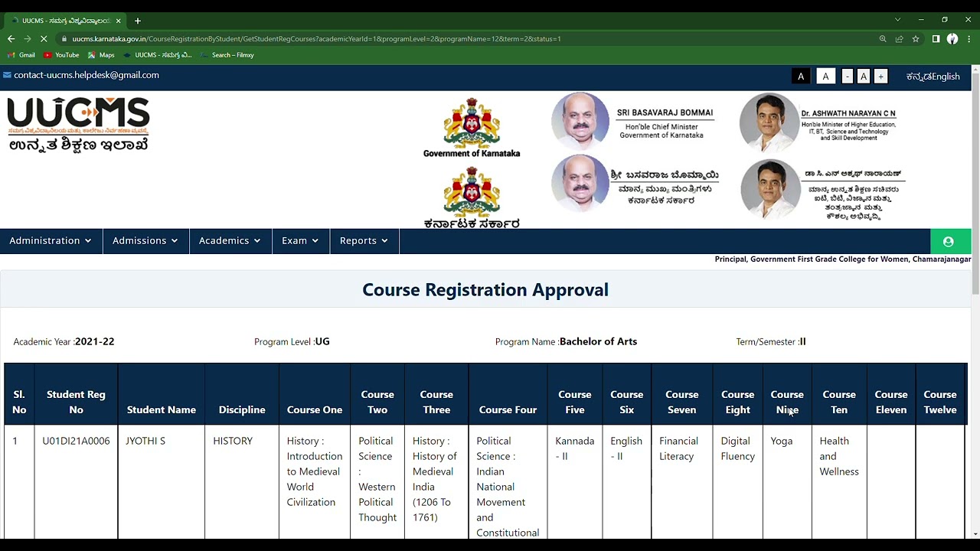The width and height of the screenshot is (980, 551).
Task: Click the HISTORY discipline cell
Action: click(x=233, y=441)
